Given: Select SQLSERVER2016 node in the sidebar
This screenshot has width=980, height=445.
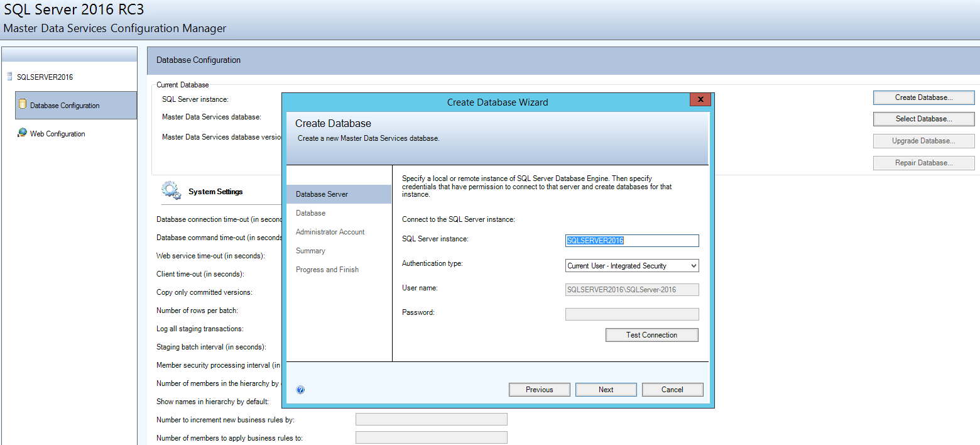Looking at the screenshot, I should pos(45,77).
